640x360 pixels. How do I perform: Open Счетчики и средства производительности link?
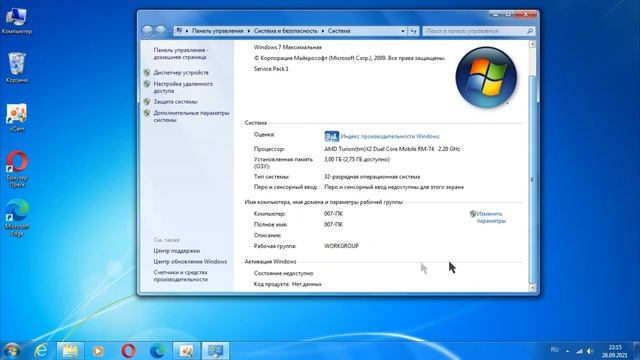click(180, 276)
